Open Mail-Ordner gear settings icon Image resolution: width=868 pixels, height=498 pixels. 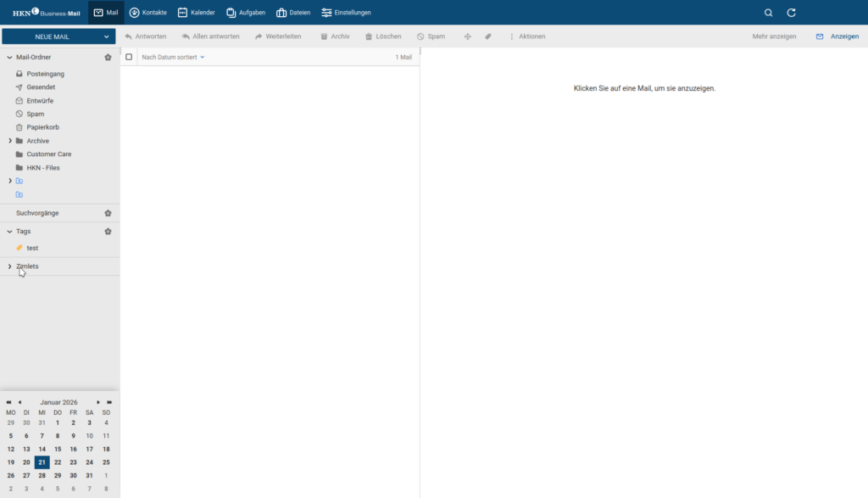(108, 58)
